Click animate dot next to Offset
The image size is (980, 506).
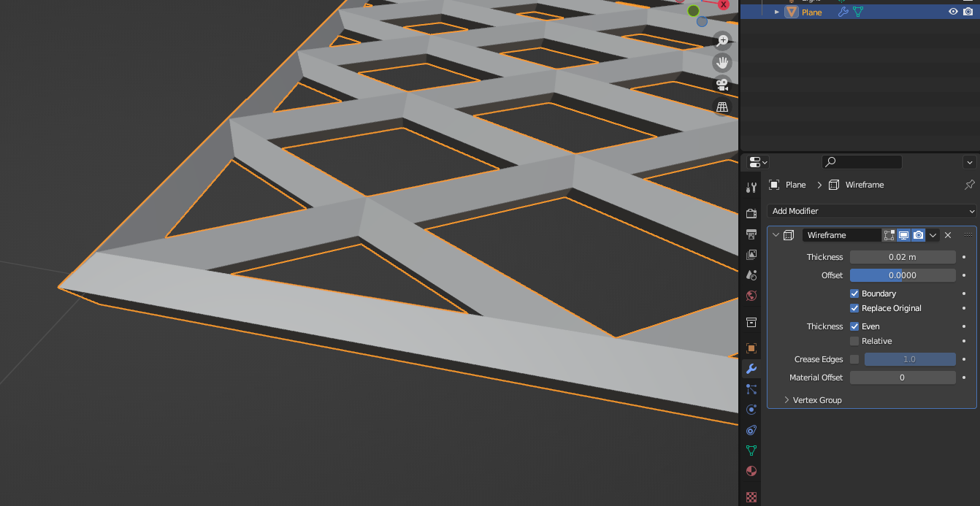964,275
